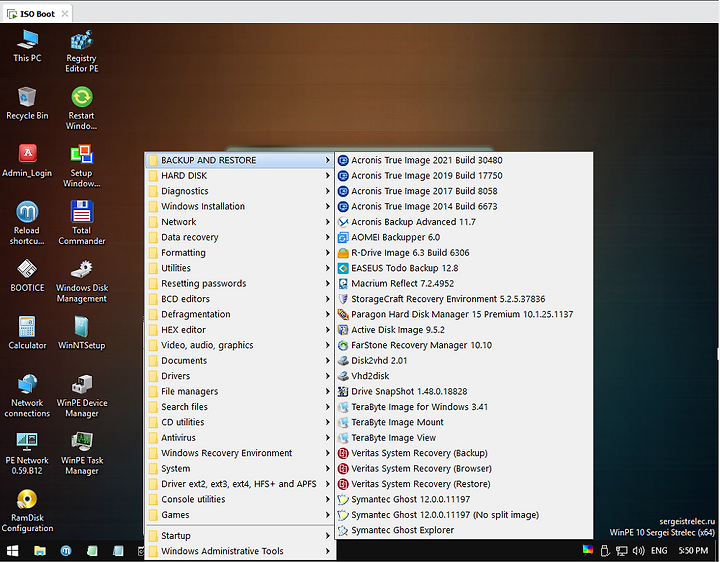Launch Veritas System Recovery (Restore)
The height and width of the screenshot is (562, 720).
point(464,484)
